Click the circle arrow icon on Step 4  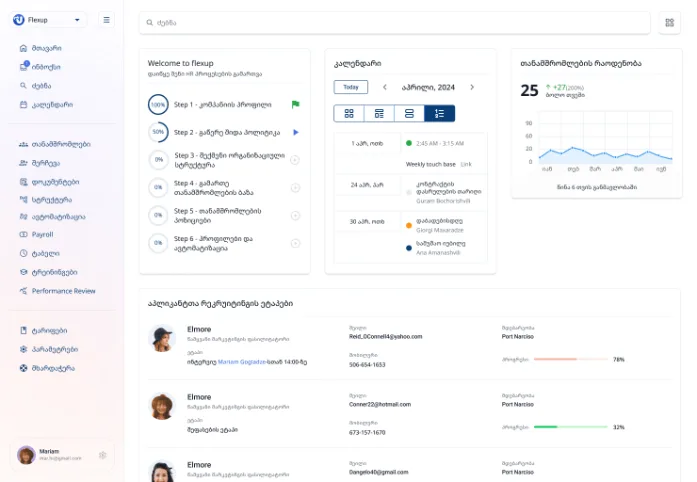[x=295, y=188]
